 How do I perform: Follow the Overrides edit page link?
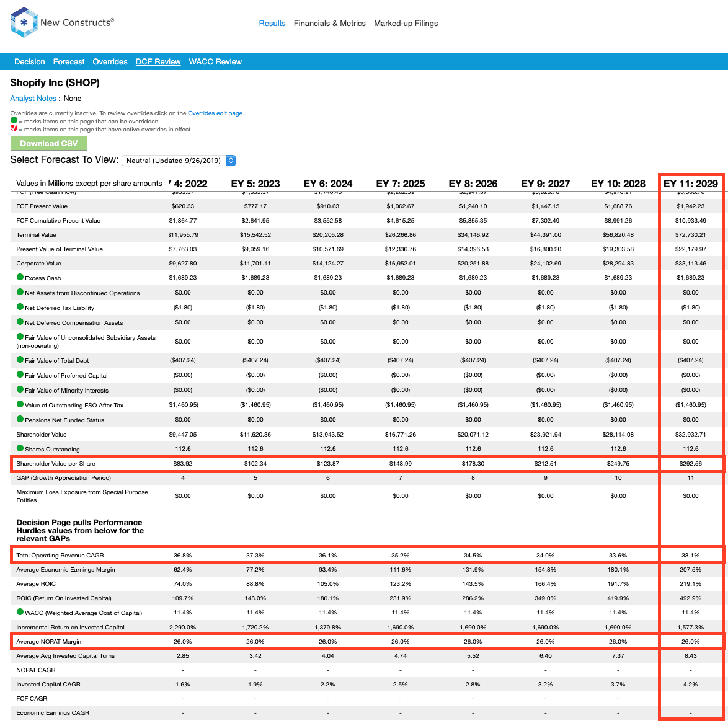click(215, 113)
